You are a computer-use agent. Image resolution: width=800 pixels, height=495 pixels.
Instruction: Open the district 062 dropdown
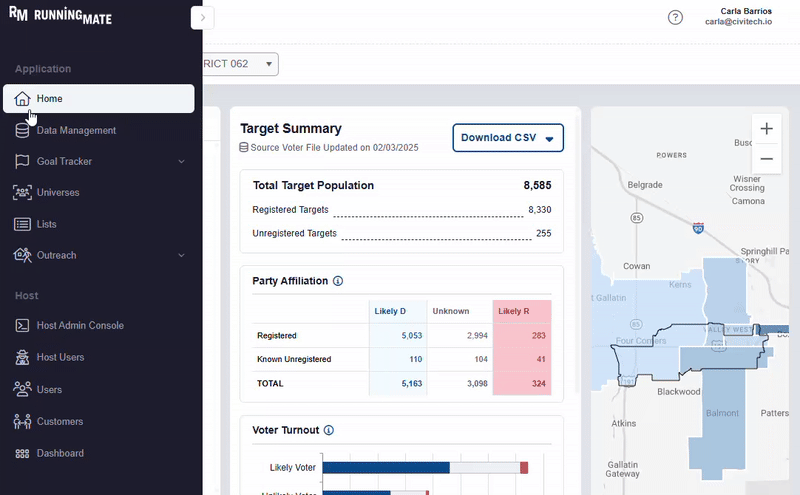point(240,64)
